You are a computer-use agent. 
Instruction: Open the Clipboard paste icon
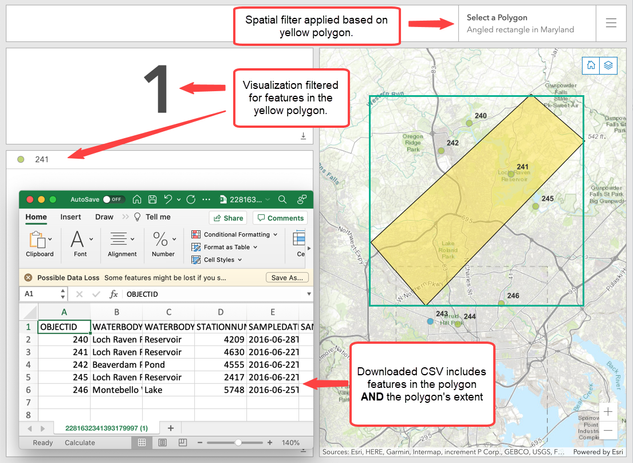pyautogui.click(x=37, y=239)
